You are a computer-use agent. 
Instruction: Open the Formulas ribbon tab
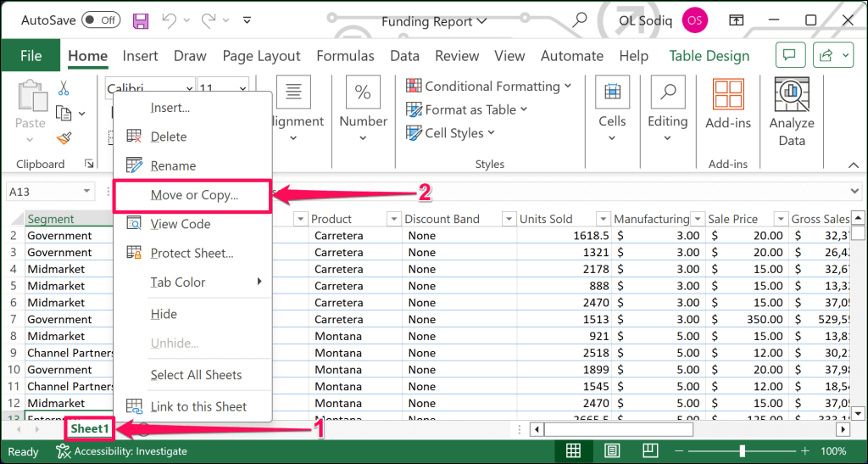click(x=345, y=56)
